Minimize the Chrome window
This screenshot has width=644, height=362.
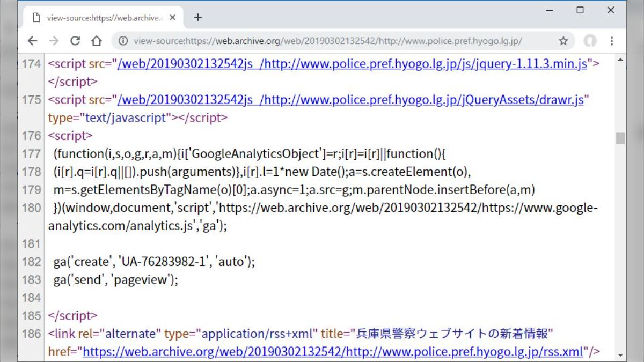pos(550,10)
